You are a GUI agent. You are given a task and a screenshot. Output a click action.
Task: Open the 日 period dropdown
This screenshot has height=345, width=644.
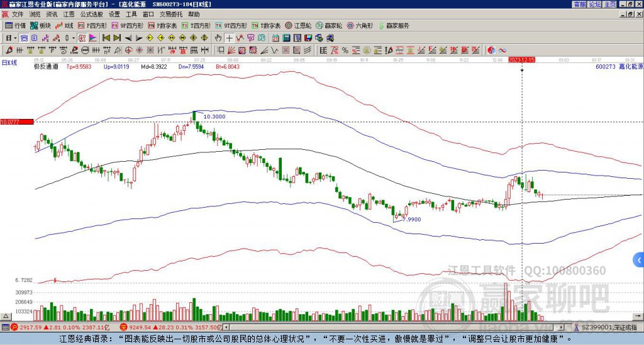pos(11,38)
